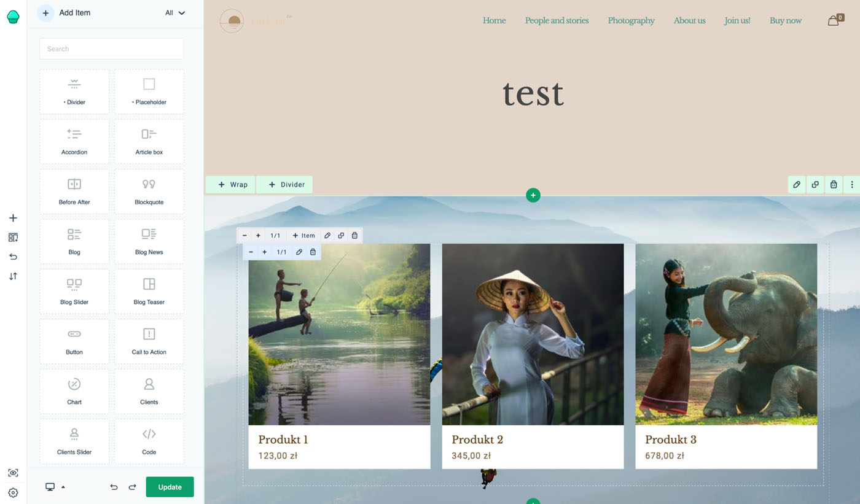Open the Produkt 3 title link
The height and width of the screenshot is (504, 860).
pyautogui.click(x=671, y=440)
